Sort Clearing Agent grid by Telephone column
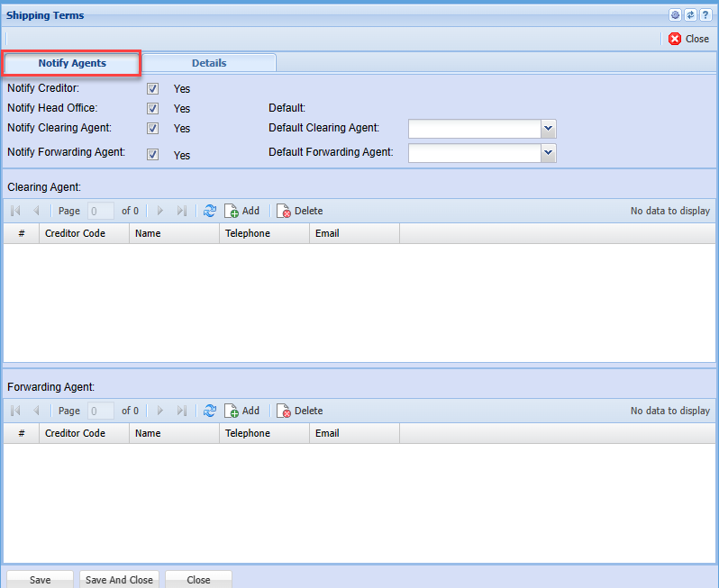The height and width of the screenshot is (588, 719). tap(265, 233)
